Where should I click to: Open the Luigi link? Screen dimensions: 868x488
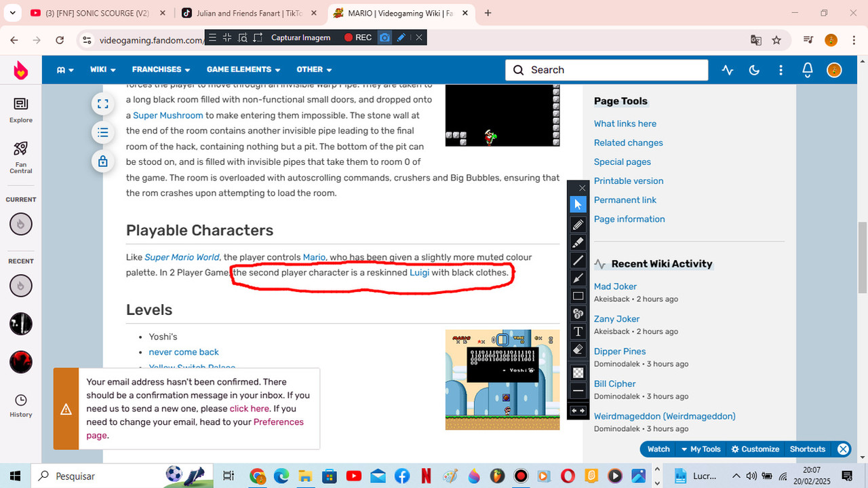(419, 273)
